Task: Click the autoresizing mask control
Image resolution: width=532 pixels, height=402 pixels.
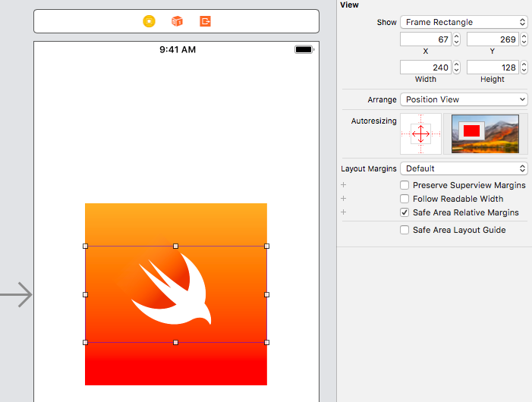Action: tap(420, 133)
